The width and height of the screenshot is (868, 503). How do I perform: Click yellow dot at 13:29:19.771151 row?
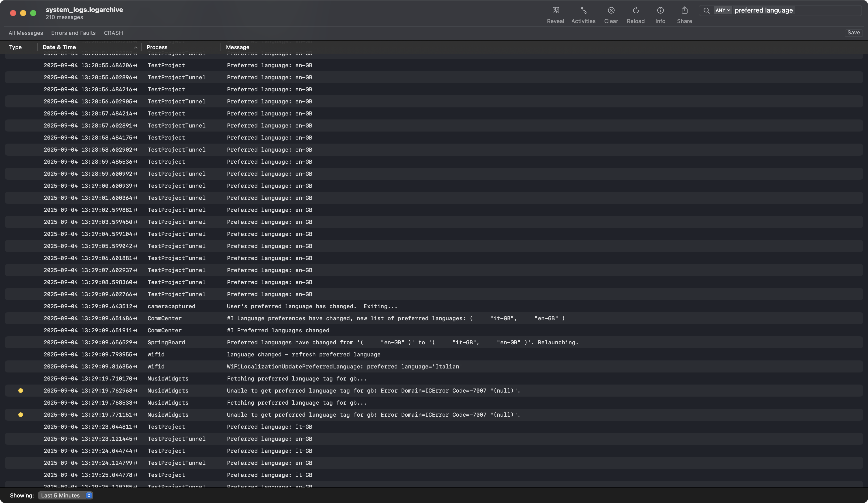pos(21,414)
